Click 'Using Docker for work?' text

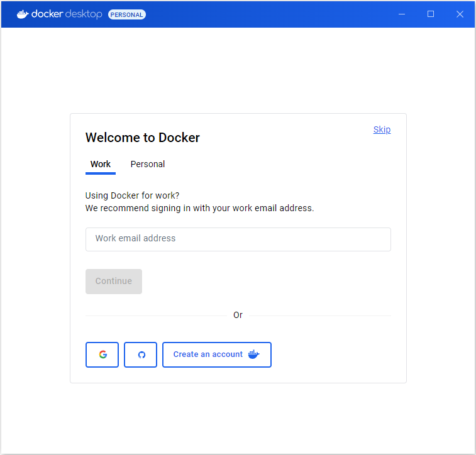pyautogui.click(x=132, y=195)
